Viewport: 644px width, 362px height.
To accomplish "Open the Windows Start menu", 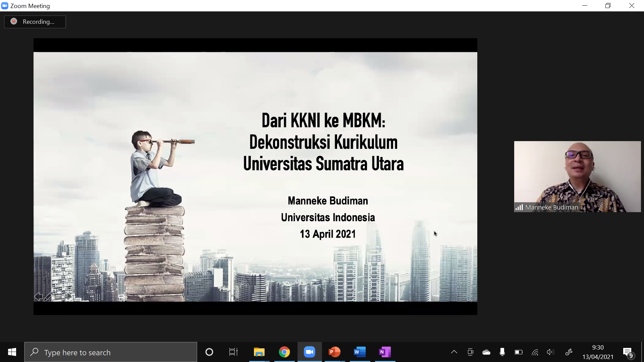I will click(x=12, y=352).
